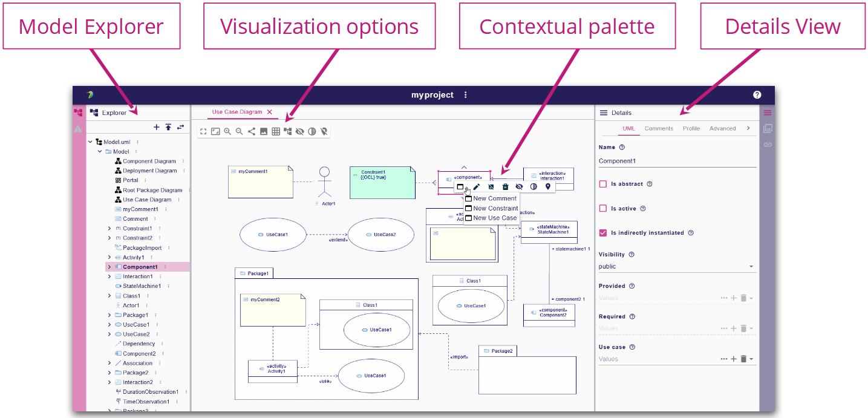Select Component Diagram in the Explorer tree
The width and height of the screenshot is (868, 418).
pyautogui.click(x=149, y=162)
